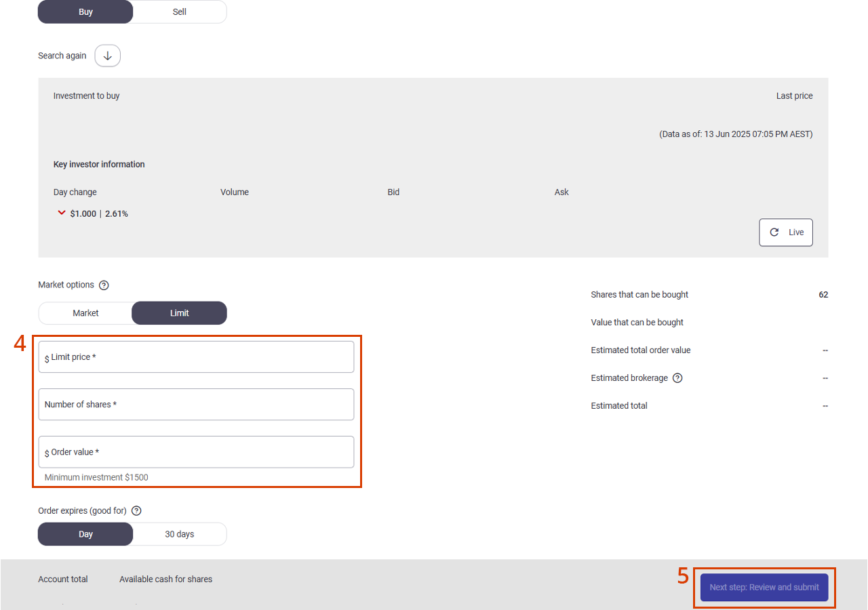Click the red Day change down chevron

[62, 213]
